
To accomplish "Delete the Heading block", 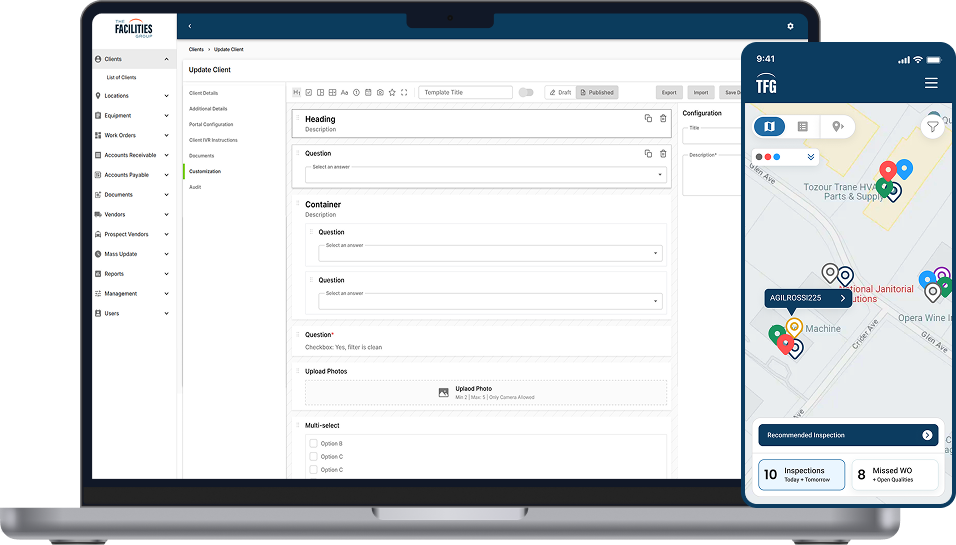I will (663, 118).
